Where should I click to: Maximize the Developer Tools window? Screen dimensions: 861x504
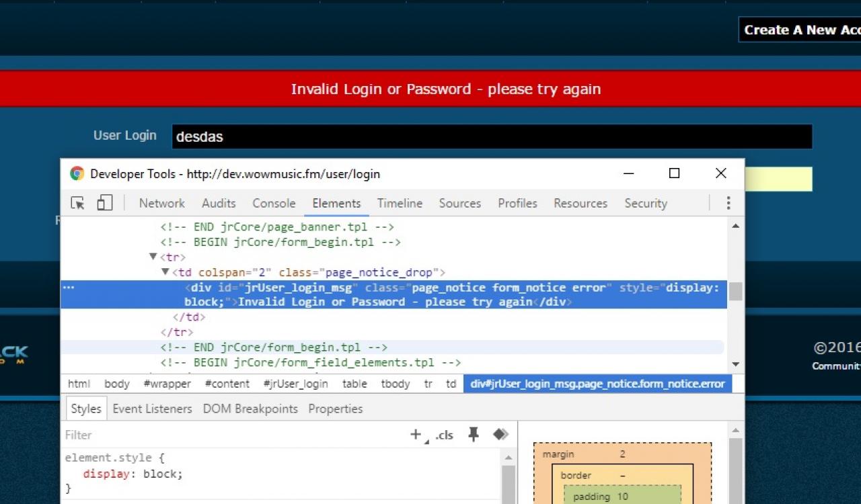click(x=674, y=173)
